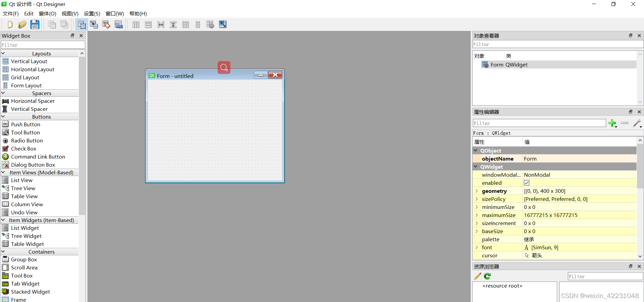Viewport: 644px width, 302px height.
Task: Collapse the Layouts category in Widget Box
Action: pos(3,53)
